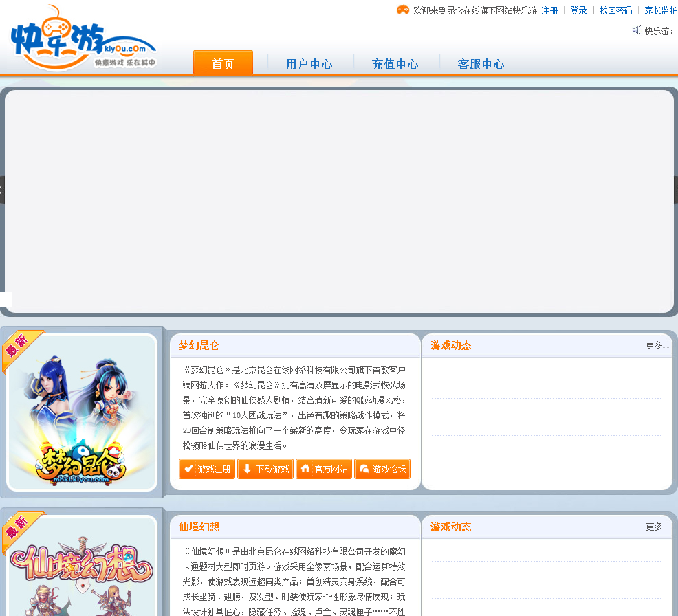The width and height of the screenshot is (678, 616).
Task: Click 游戏动态 heading beside 梦幻昆仑
Action: [x=450, y=345]
